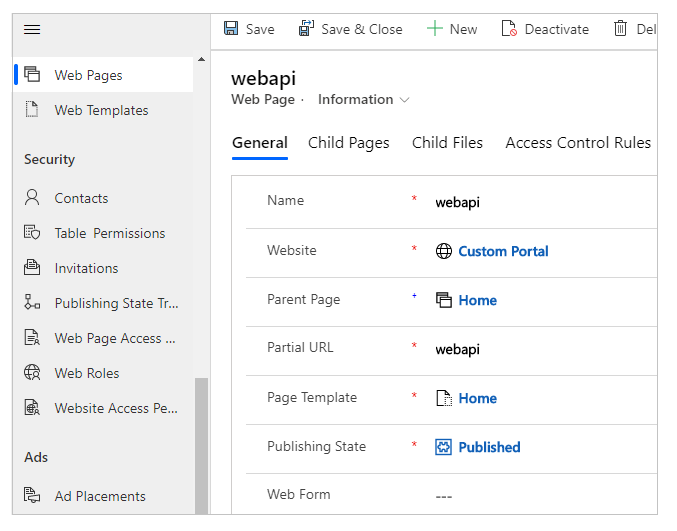Click the green plus New icon
This screenshot has height=531, width=677.
click(434, 28)
